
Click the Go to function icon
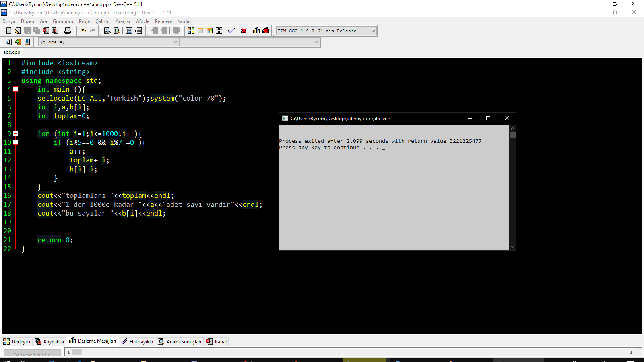(x=129, y=31)
